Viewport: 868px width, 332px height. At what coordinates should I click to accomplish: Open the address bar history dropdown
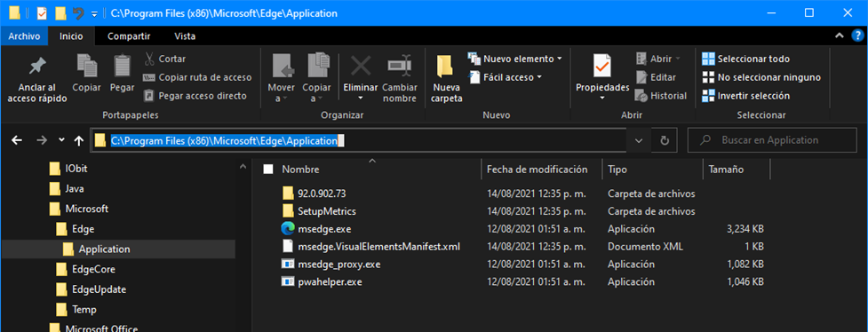pyautogui.click(x=640, y=140)
